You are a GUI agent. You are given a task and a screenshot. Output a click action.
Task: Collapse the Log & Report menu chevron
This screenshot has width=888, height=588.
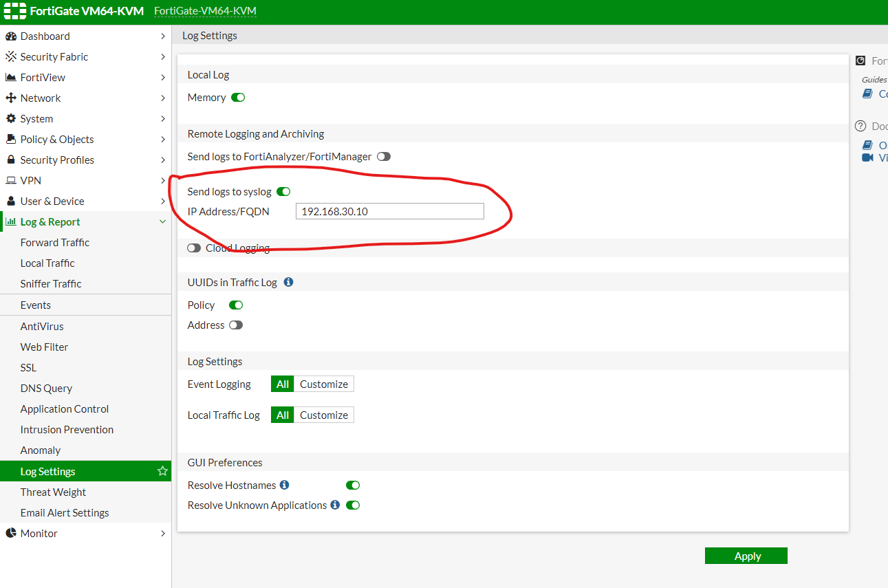click(163, 221)
